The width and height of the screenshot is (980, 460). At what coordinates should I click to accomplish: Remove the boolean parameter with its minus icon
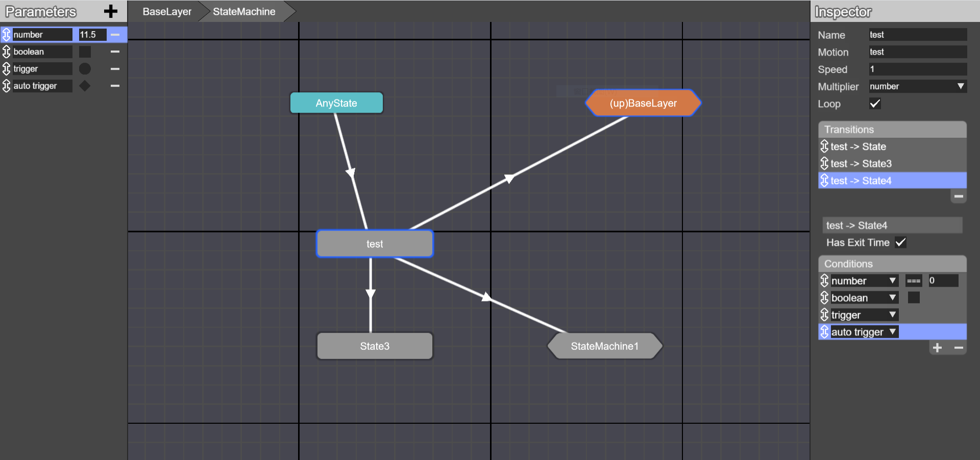pos(115,52)
